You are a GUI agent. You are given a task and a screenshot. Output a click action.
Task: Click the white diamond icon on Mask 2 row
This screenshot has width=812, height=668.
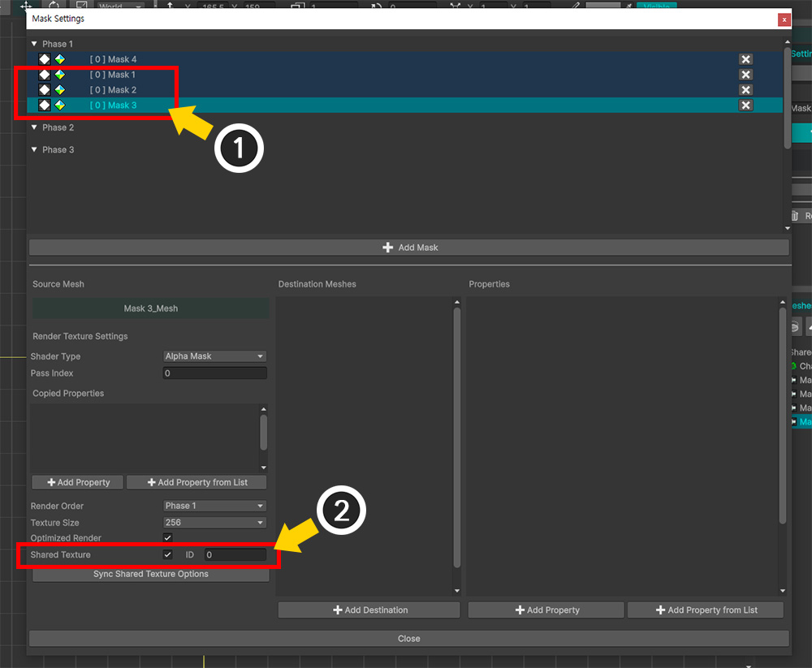(x=45, y=90)
